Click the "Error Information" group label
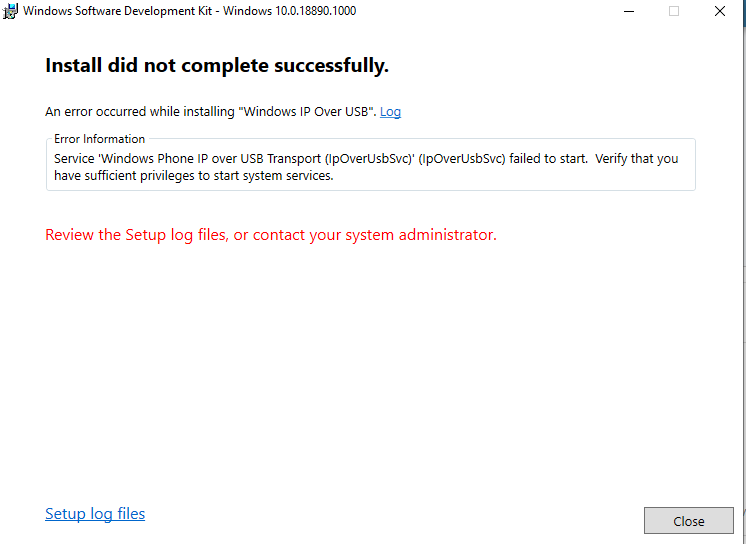The width and height of the screenshot is (746, 544). click(x=99, y=139)
